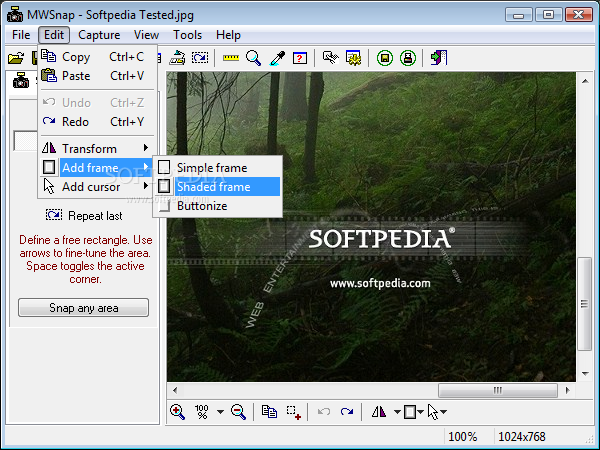Open the zoom level dropdown arrow
The image size is (600, 450).
(x=220, y=412)
